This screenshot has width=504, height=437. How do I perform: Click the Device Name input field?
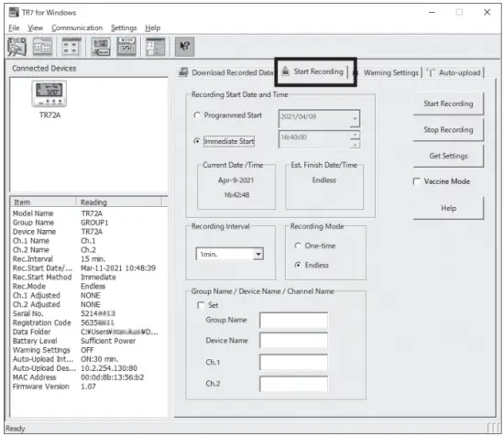point(294,341)
